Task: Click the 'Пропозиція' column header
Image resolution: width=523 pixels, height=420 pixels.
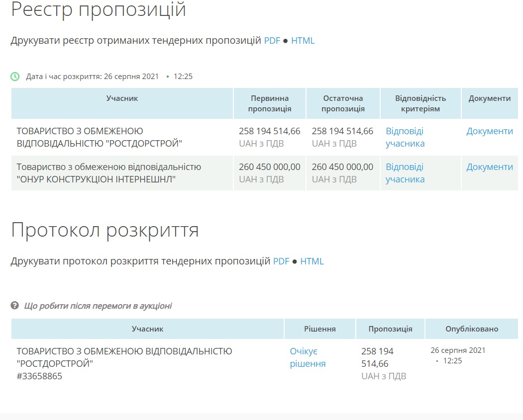Action: [x=390, y=329]
